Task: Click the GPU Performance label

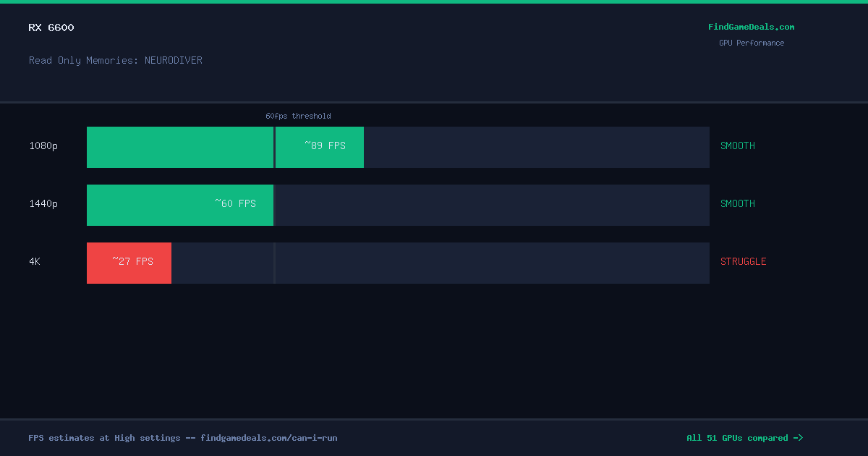Action: point(751,43)
